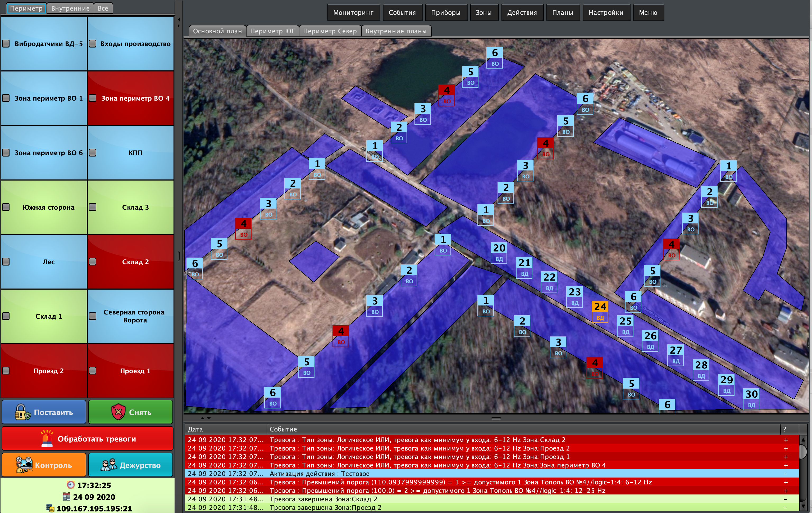Open the События top menu

[402, 12]
